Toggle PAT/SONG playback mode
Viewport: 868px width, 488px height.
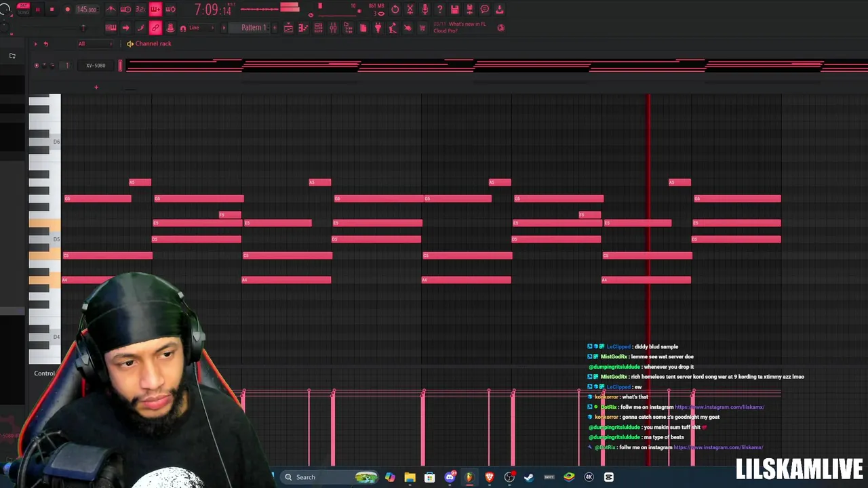[23, 9]
